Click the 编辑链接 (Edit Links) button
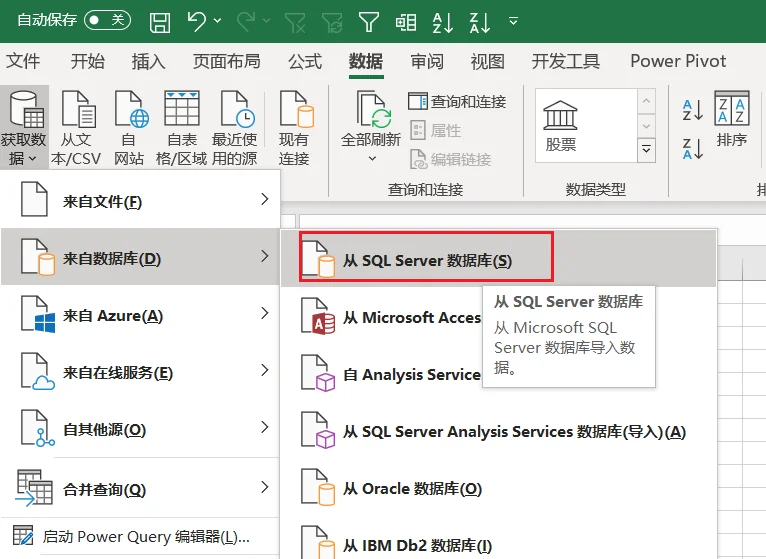Viewport: 766px width, 559px height. (x=450, y=159)
